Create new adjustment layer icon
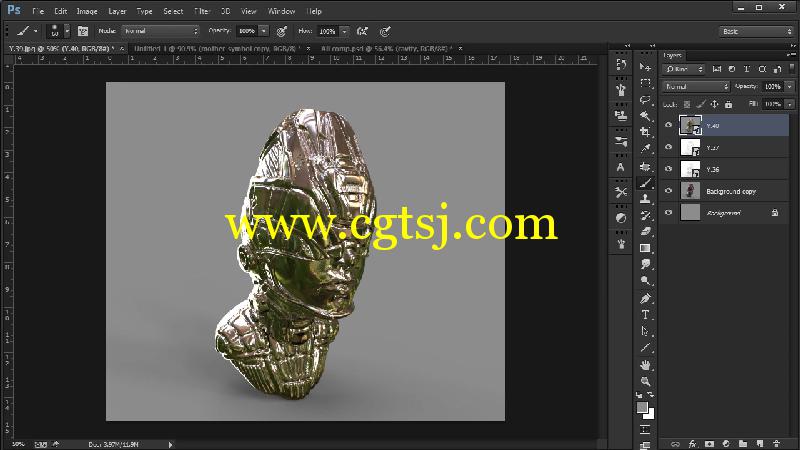The image size is (800, 450). click(726, 444)
